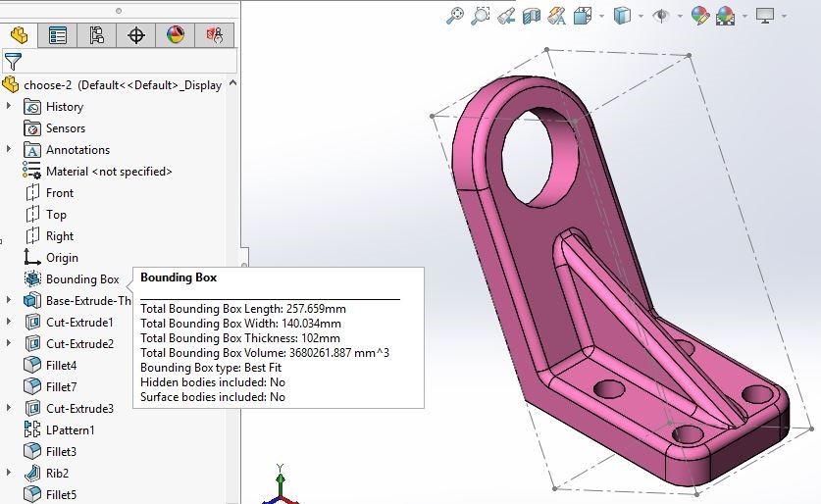Viewport: 821px width, 504px height.
Task: Open Hide/Show Items dropdown arrow
Action: click(680, 16)
